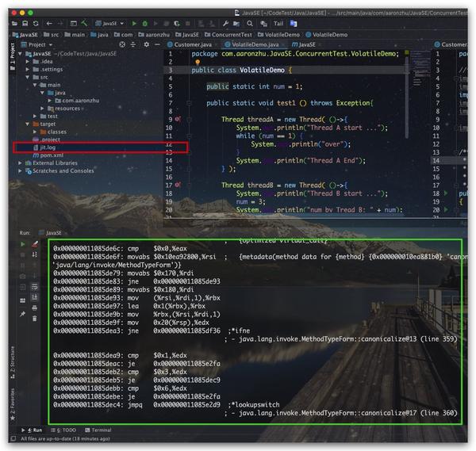
Task: Click the intention lightbulb on line 2
Action: [198, 62]
